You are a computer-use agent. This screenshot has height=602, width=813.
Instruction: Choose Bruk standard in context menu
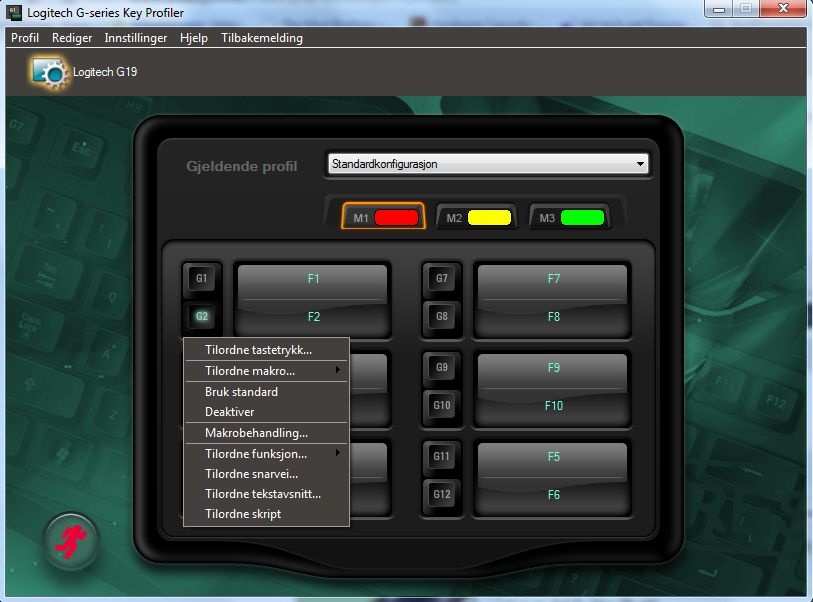click(267, 392)
